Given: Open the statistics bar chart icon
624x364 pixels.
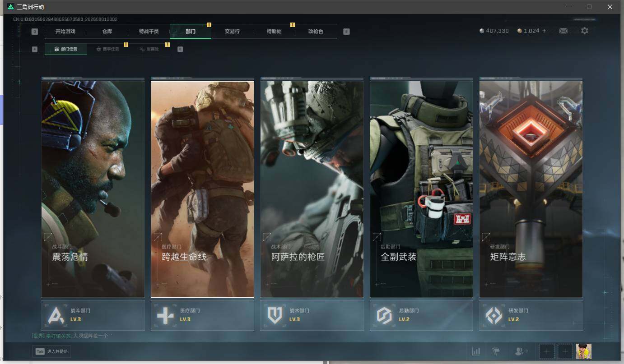Looking at the screenshot, I should click(x=476, y=351).
